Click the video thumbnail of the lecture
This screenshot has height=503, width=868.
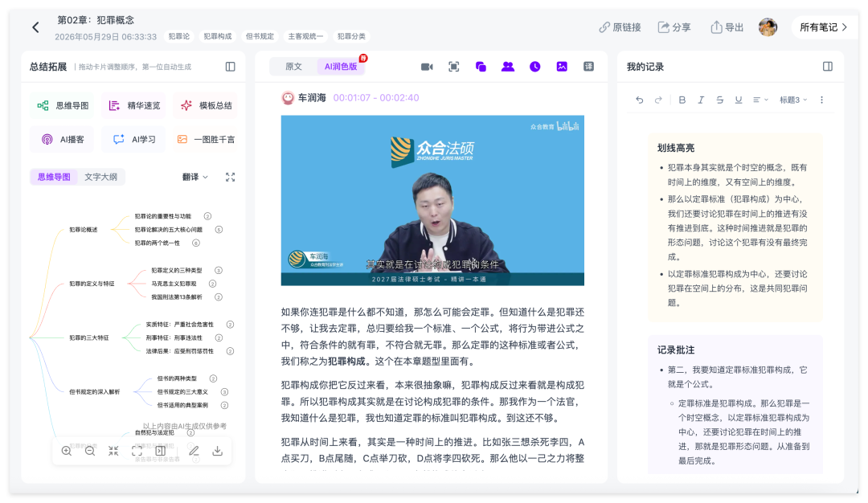tap(432, 200)
